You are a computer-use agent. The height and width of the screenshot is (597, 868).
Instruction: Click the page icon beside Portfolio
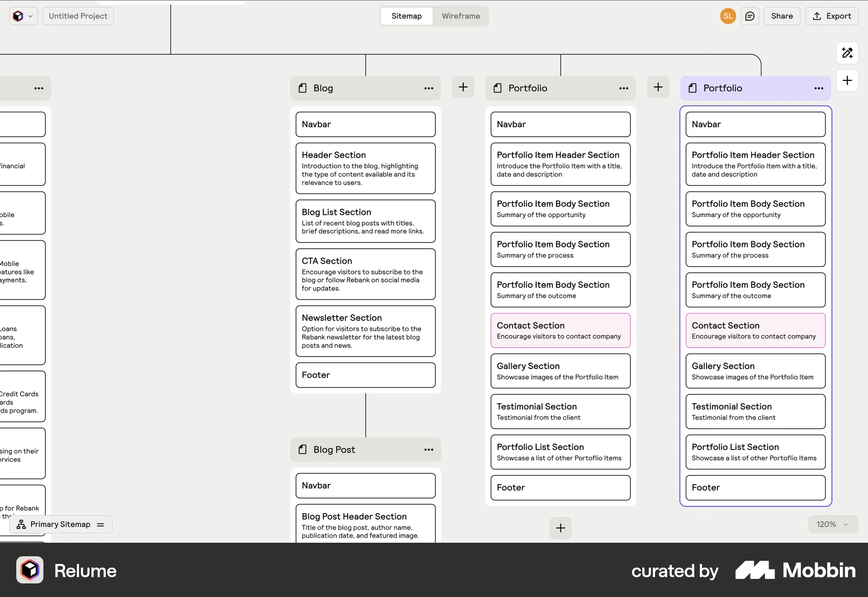(x=498, y=88)
